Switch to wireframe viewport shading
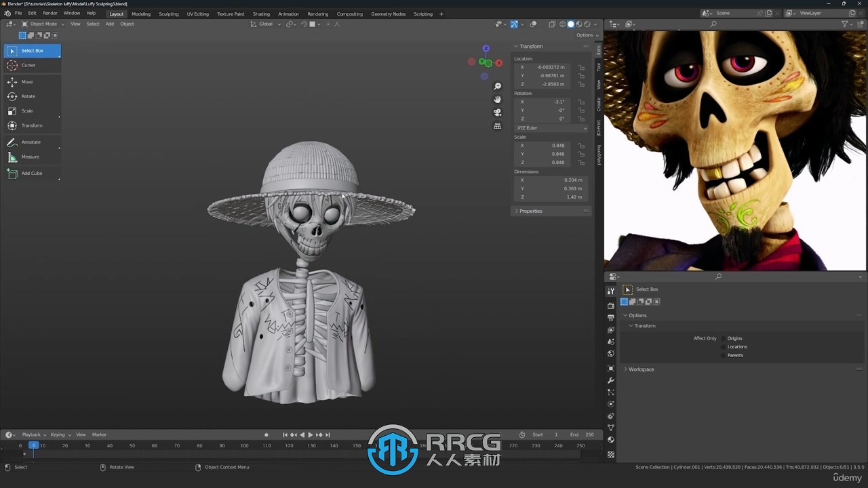This screenshot has width=868, height=488. click(x=563, y=24)
